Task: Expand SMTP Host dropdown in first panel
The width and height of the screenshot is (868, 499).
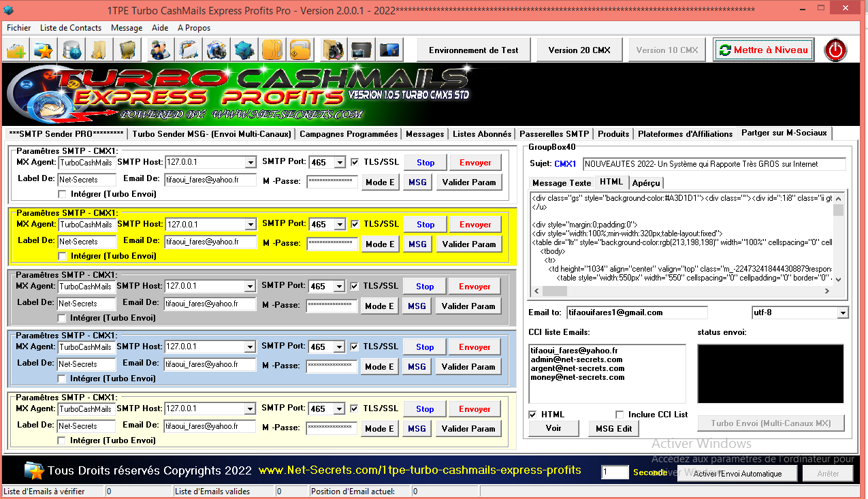Action: point(250,163)
